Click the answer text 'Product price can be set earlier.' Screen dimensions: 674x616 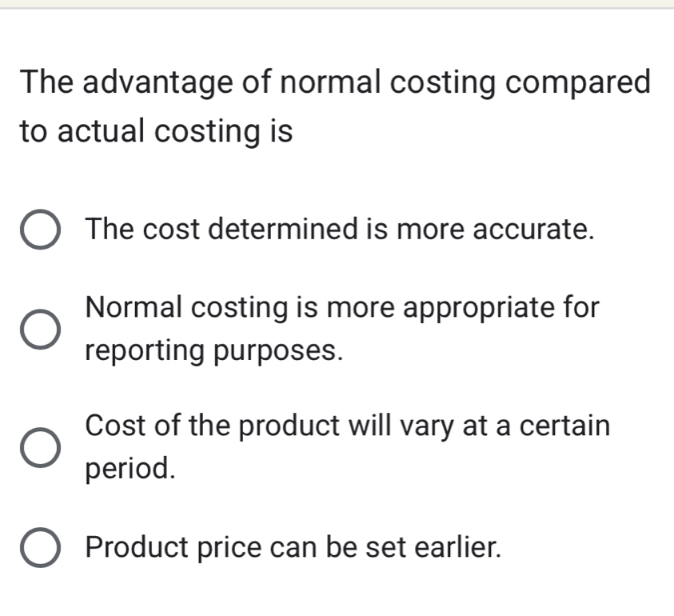tap(295, 547)
